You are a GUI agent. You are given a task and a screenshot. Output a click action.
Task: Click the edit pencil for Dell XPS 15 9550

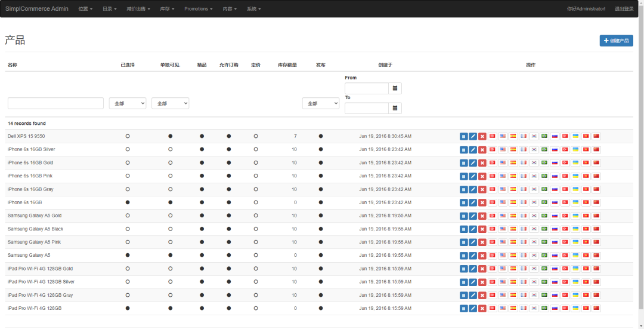click(473, 136)
